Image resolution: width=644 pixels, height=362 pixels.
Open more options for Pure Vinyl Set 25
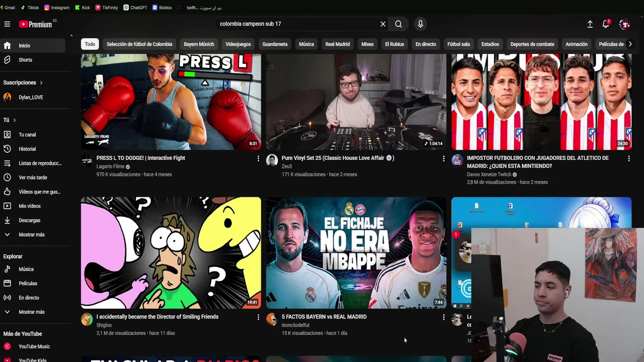[x=443, y=158]
